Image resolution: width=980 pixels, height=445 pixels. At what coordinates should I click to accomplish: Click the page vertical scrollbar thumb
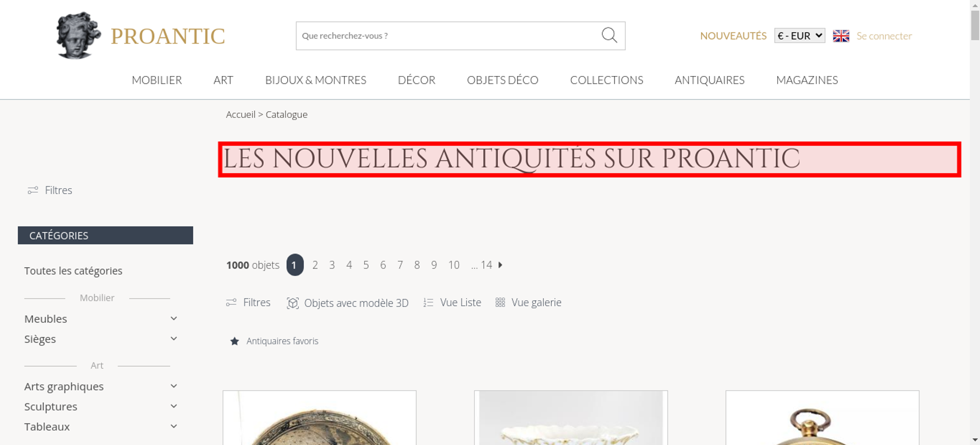click(x=975, y=25)
